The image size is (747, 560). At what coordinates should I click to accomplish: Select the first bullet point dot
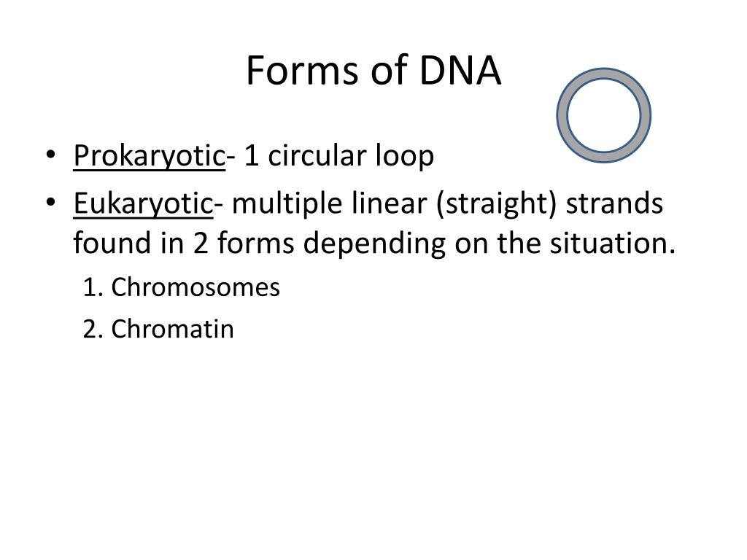(x=50, y=155)
